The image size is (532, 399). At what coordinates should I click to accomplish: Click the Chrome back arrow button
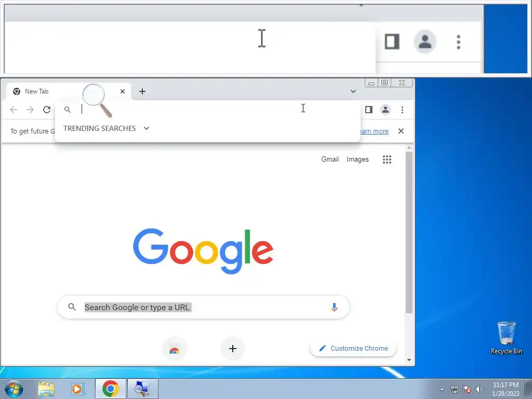pyautogui.click(x=14, y=110)
